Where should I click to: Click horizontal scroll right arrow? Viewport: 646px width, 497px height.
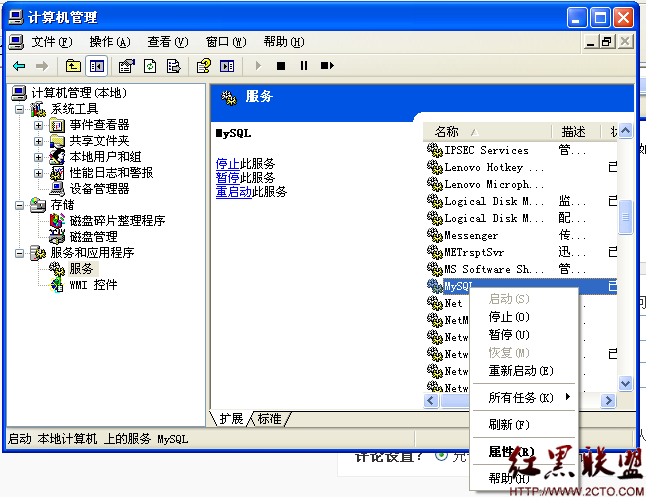tap(609, 400)
